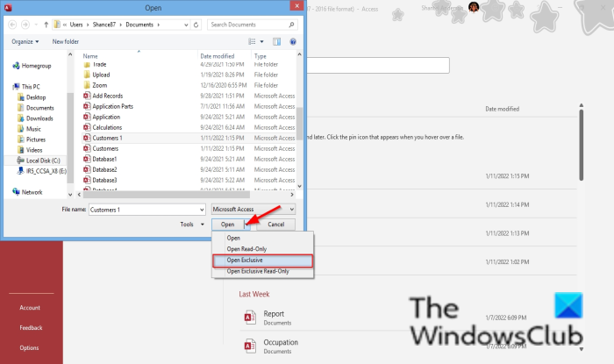The height and width of the screenshot is (364, 614).
Task: Click the Users breadcrumb in address bar
Action: 76,25
